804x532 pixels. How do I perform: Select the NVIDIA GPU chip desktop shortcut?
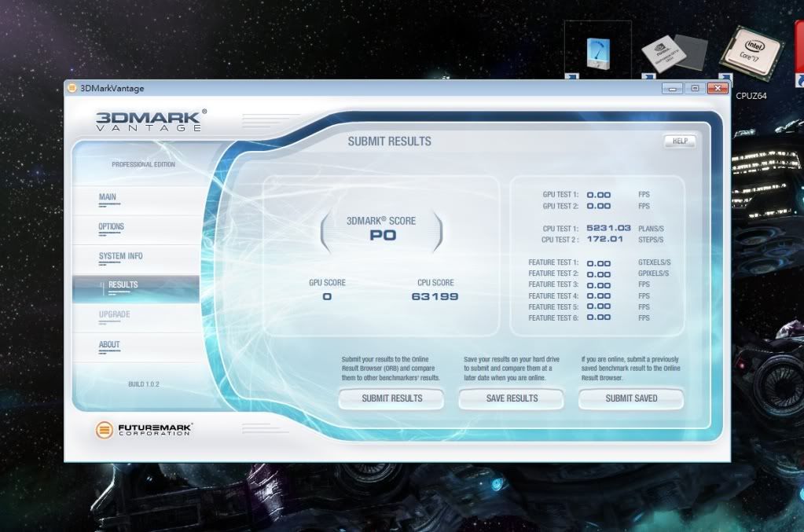(x=674, y=54)
